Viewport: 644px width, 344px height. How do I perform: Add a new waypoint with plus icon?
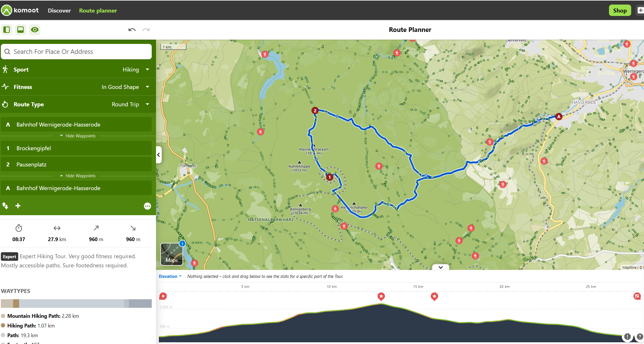(x=18, y=206)
